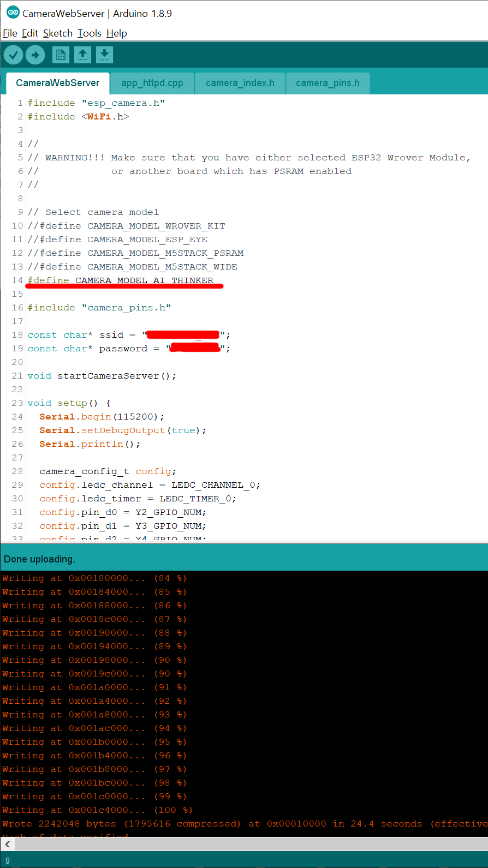Click the Upload arrow button
Viewport: 488px width, 868px height.
[x=35, y=55]
